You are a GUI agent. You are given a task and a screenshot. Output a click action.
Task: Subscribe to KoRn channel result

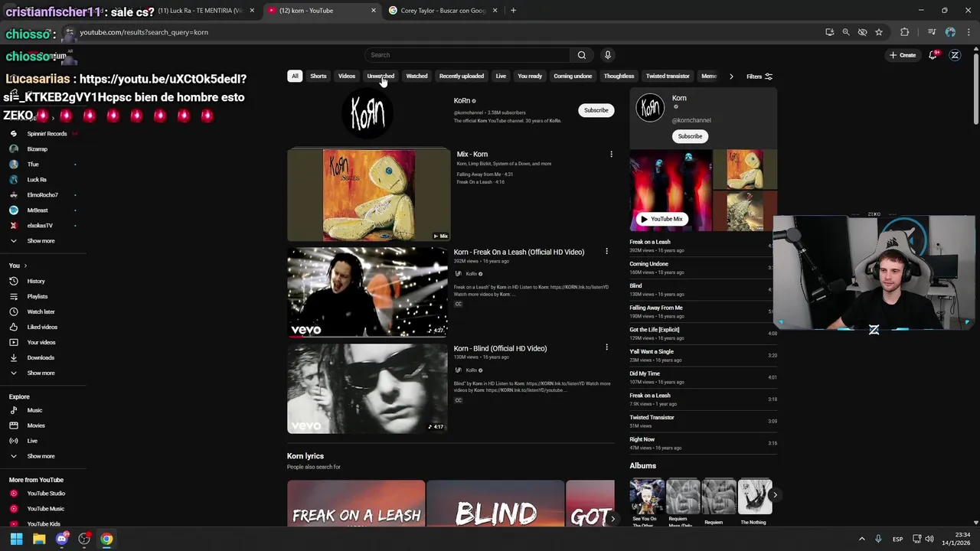coord(596,110)
